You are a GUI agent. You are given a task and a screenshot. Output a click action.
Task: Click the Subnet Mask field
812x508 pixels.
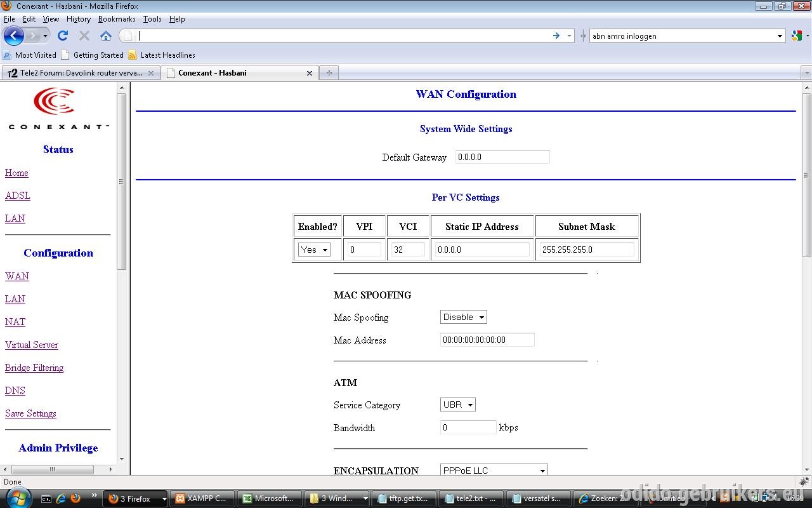(x=587, y=250)
